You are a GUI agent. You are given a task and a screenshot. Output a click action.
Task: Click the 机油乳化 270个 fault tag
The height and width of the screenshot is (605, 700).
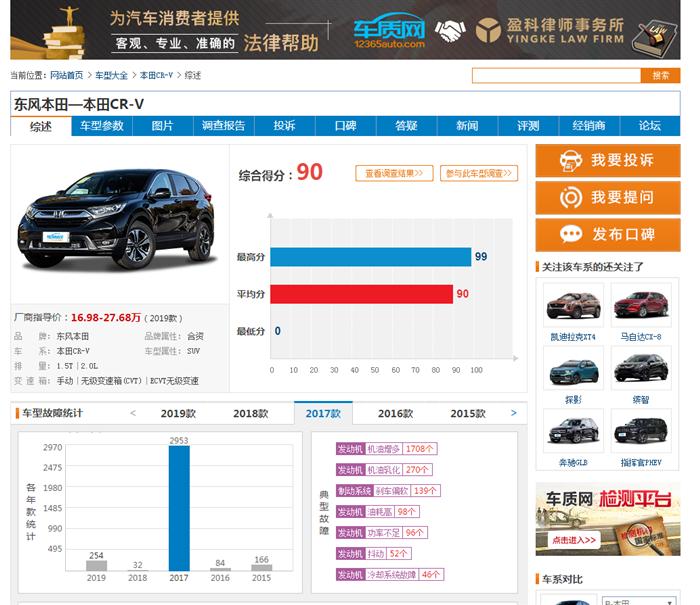point(384,470)
